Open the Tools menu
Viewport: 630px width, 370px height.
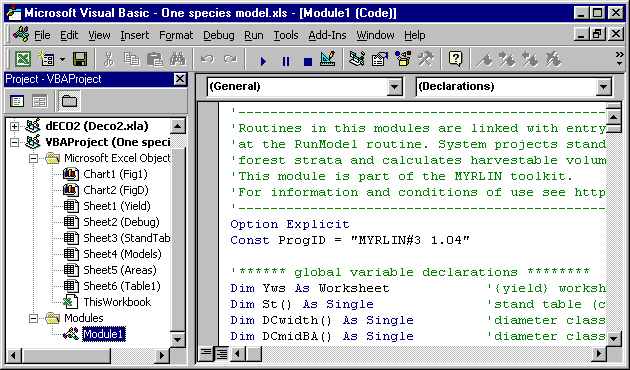coord(286,35)
